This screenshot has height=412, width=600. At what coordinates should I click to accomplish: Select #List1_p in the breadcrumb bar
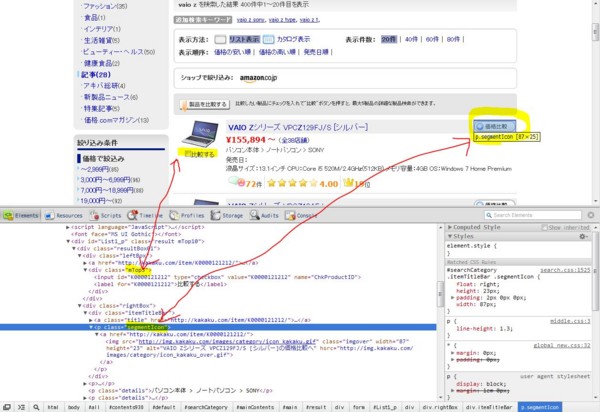[385, 407]
